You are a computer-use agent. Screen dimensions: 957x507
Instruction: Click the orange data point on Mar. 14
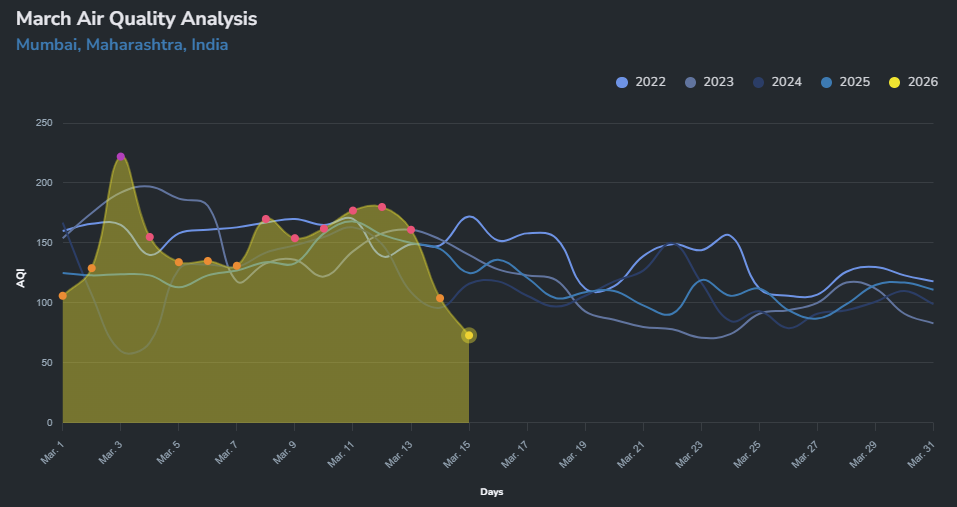tap(440, 298)
